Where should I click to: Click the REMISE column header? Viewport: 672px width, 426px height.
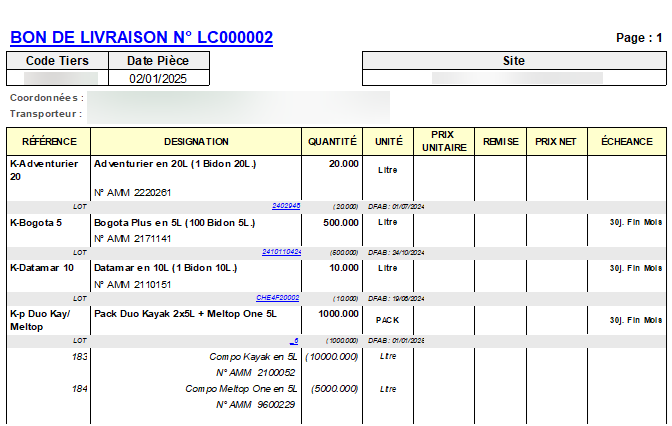tap(500, 142)
